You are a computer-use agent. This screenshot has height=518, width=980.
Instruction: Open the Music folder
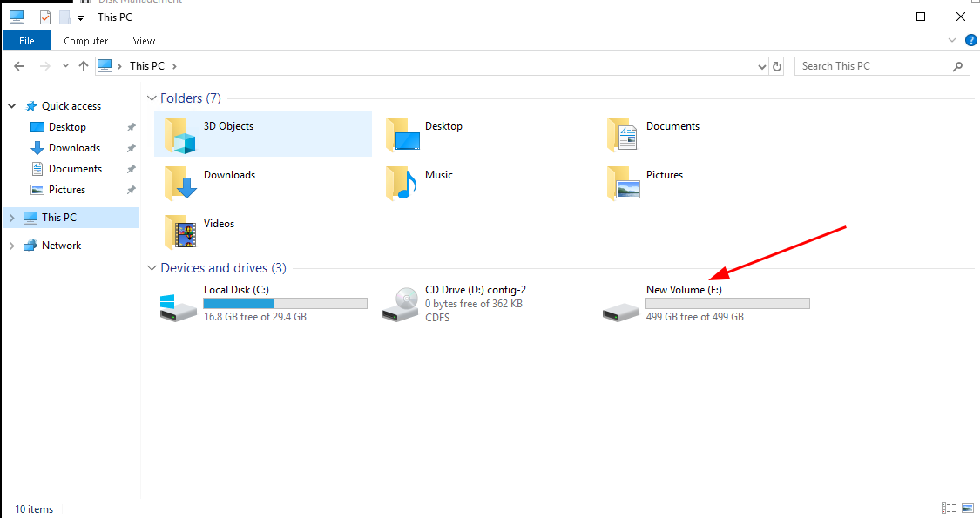click(438, 176)
